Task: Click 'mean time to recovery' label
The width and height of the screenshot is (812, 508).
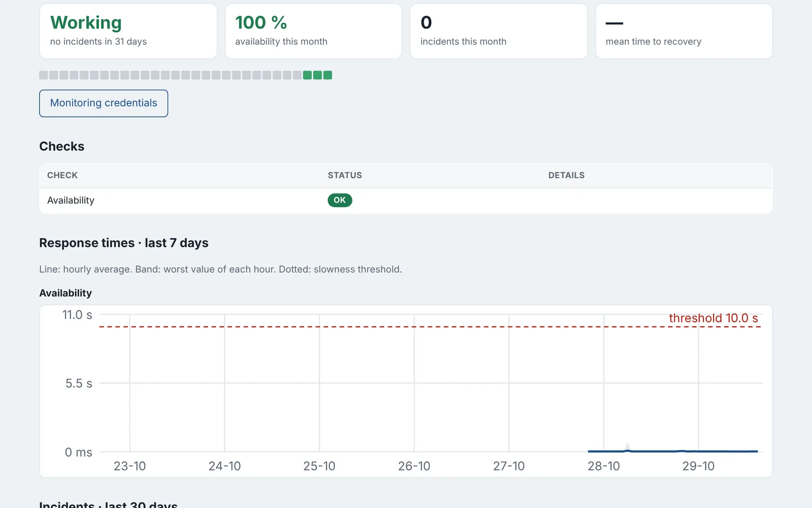Action: (653, 42)
